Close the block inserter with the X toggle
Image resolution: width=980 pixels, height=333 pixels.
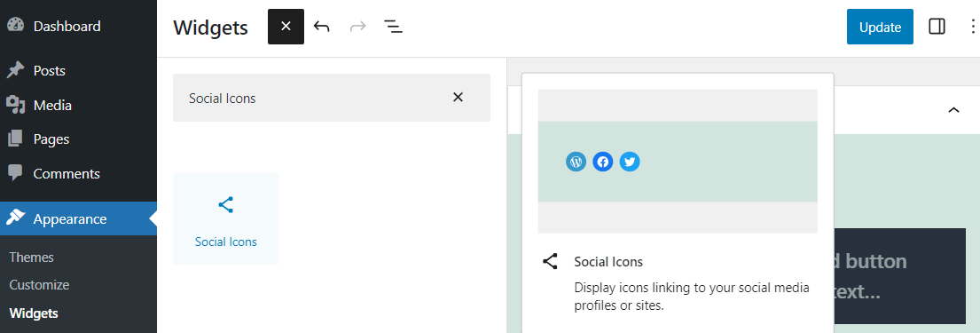pos(286,27)
